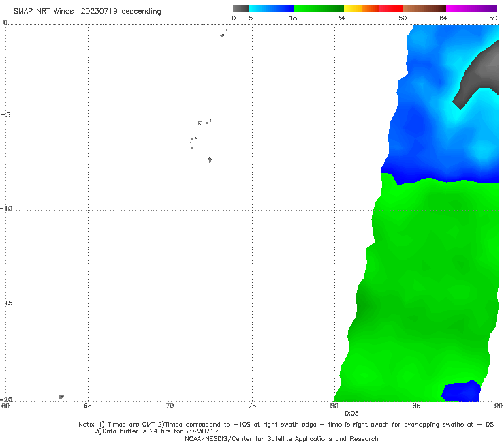Click the small island near 63E, 20S
Viewport: 504px width, 443px height.
pos(61,397)
